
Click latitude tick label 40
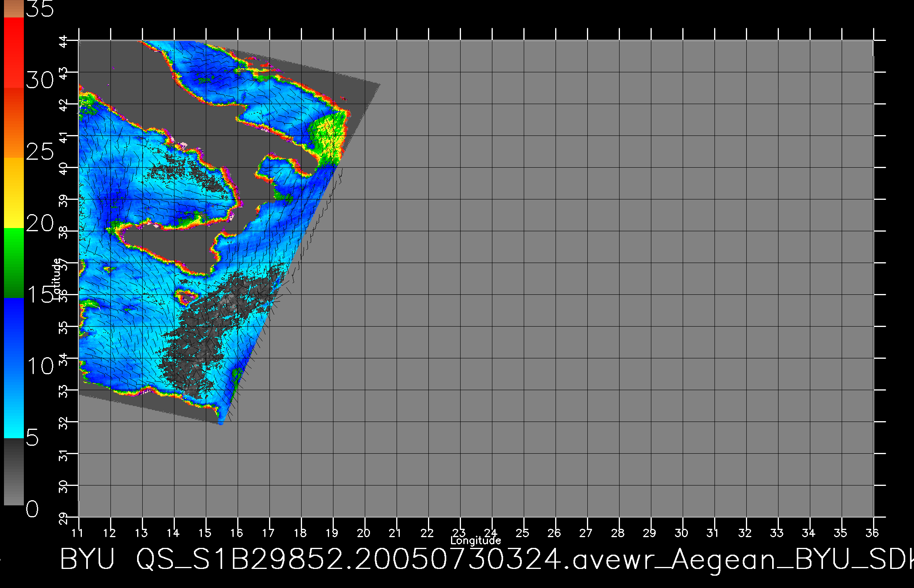point(64,168)
